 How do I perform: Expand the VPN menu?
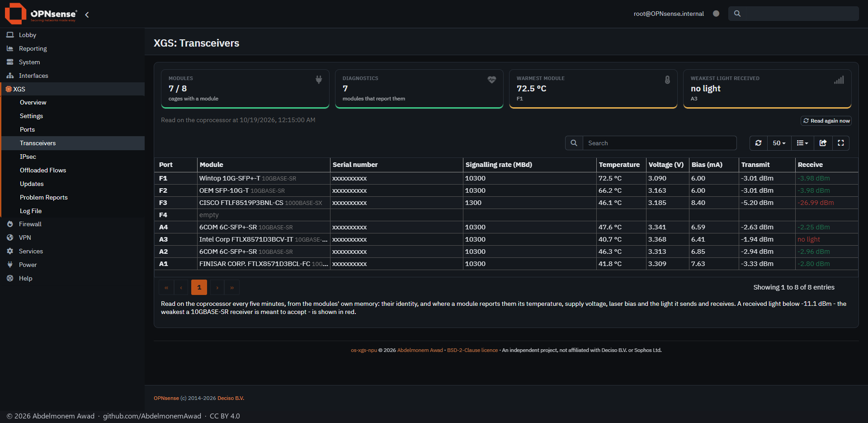72,238
